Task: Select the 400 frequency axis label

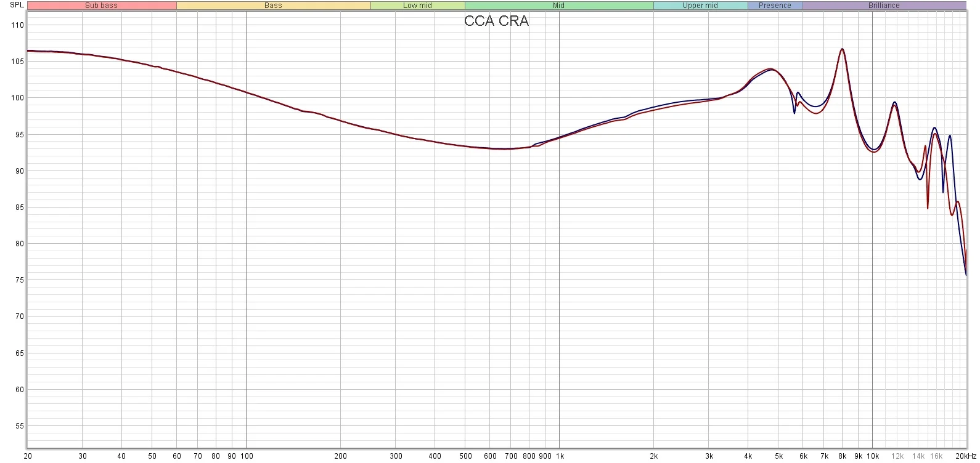Action: click(435, 456)
